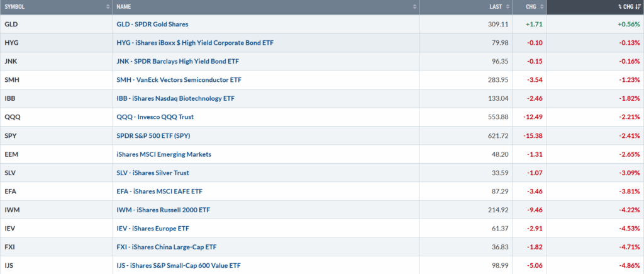The height and width of the screenshot is (274, 644).
Task: Click JNK - SPDR Barclays High Yield Bond ETF
Action: coord(177,61)
